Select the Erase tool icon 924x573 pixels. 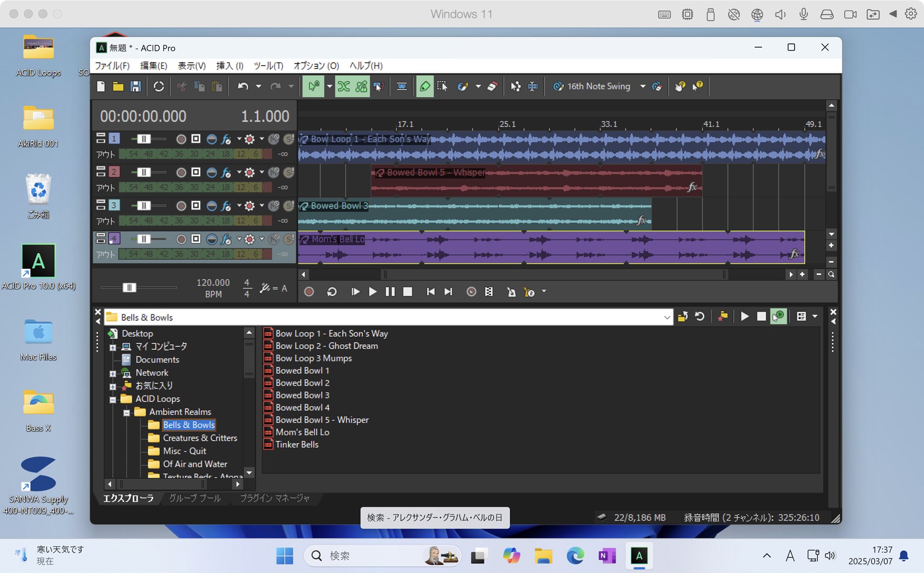[492, 86]
